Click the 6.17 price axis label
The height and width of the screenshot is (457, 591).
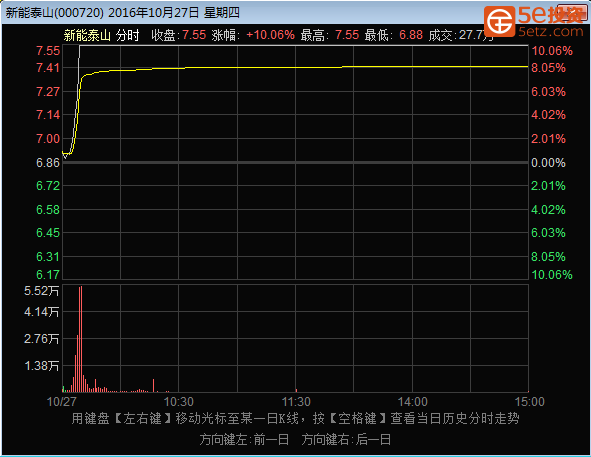[x=48, y=275]
